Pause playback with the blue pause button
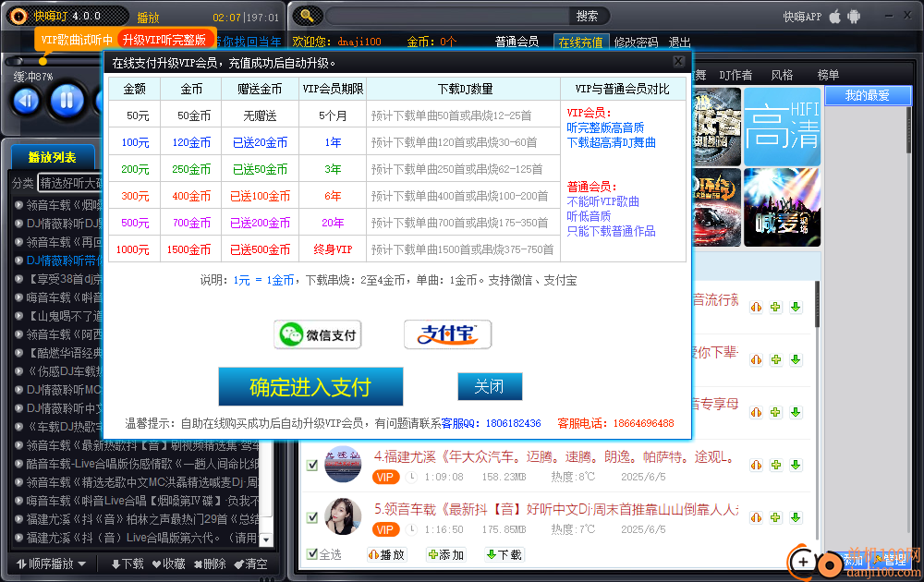The width and height of the screenshot is (924, 582). click(67, 101)
